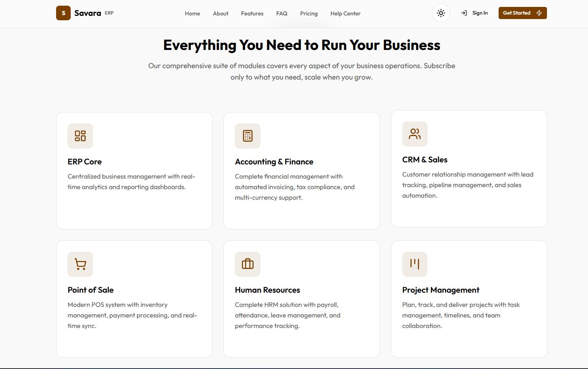This screenshot has width=588, height=369.
Task: Open the About page
Action: tap(220, 13)
